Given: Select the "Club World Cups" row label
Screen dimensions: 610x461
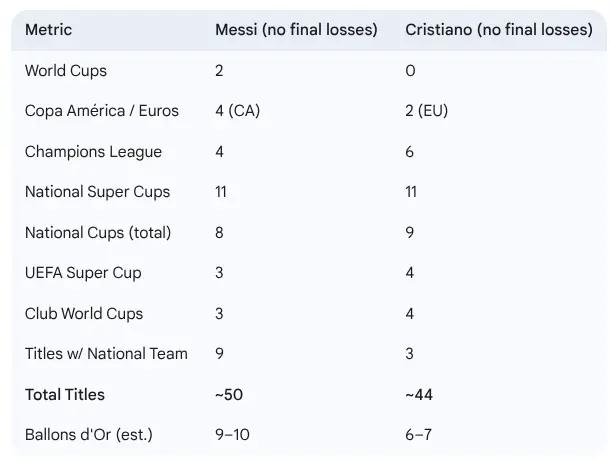Looking at the screenshot, I should point(84,314).
